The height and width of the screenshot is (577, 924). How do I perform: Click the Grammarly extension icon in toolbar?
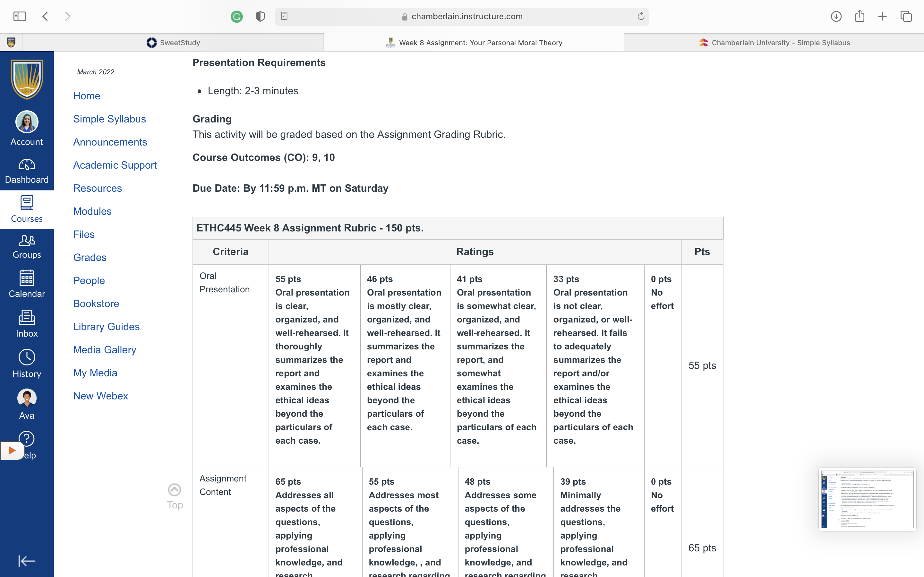tap(237, 16)
